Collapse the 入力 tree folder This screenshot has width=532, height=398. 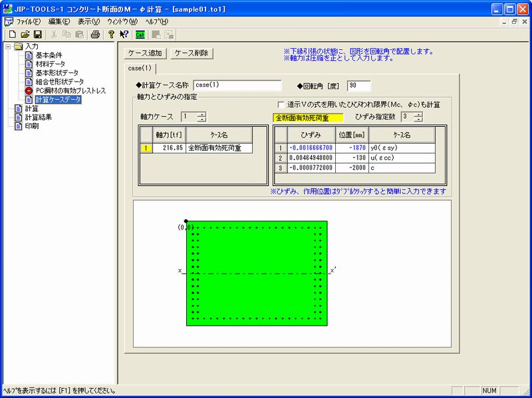coord(8,47)
